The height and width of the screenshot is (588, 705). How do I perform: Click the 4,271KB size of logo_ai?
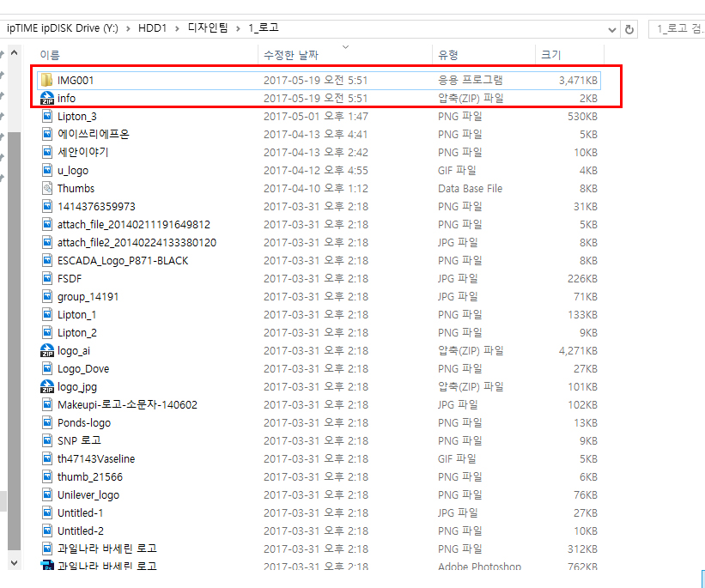point(578,350)
